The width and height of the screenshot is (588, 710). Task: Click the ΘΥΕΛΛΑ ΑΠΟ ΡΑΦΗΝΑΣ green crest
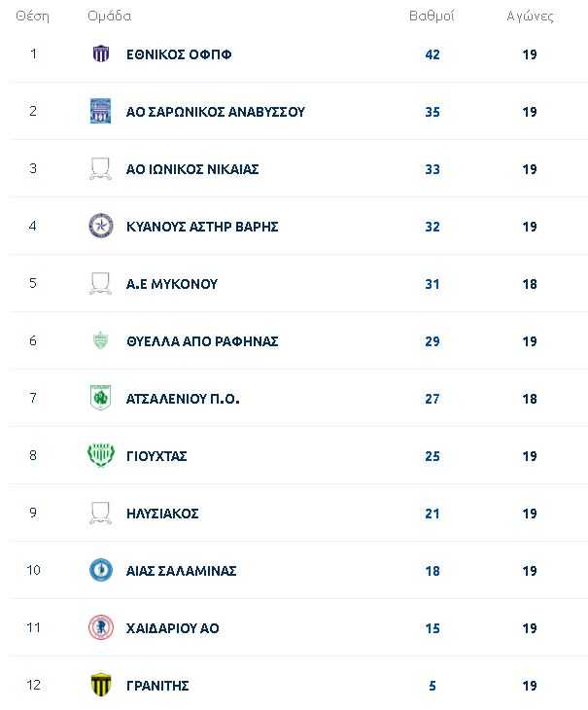[100, 340]
